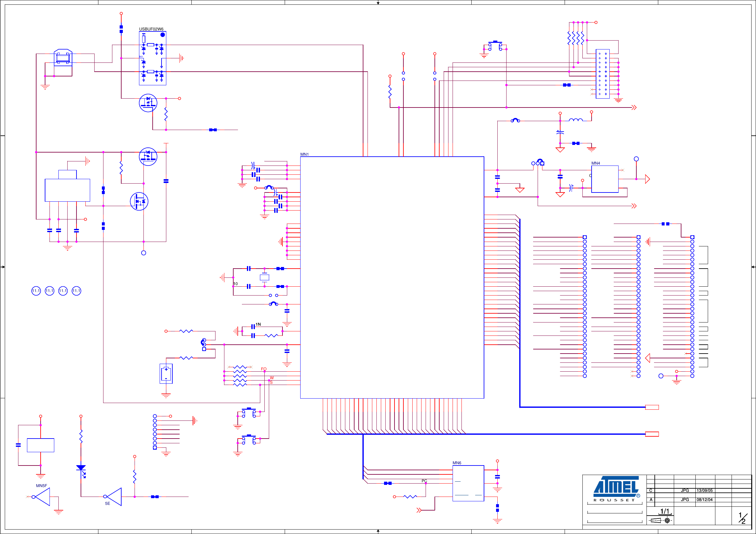This screenshot has width=756, height=534.
Task: Click the 5E inverter label
Action: 107,503
